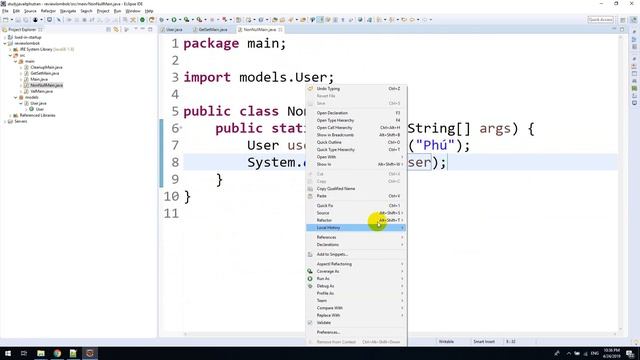Open the Edit menu in menu bar
Viewport: 640px width, 360px height.
click(16, 11)
